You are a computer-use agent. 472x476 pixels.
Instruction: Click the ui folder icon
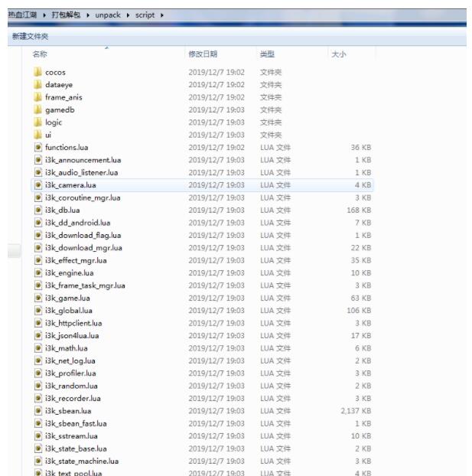(x=37, y=135)
